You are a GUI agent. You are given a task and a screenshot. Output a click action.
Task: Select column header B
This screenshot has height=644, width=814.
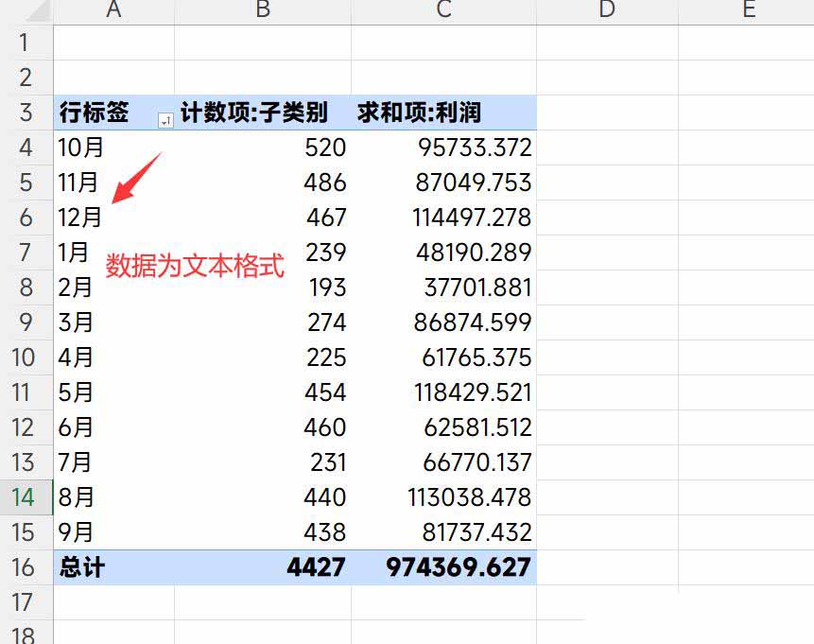(262, 10)
